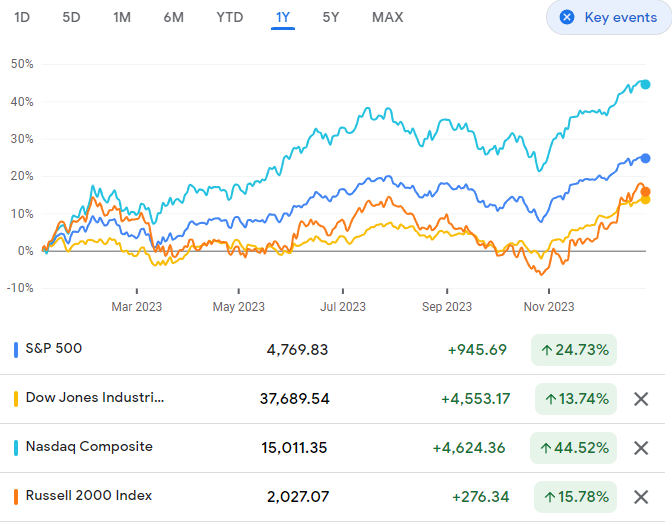Click the Dow Jones yellow color marker
Viewport: 672px width, 525px height.
click(16, 399)
